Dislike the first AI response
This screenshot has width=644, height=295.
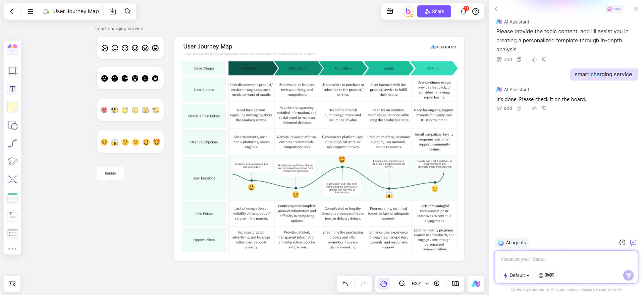tap(544, 59)
